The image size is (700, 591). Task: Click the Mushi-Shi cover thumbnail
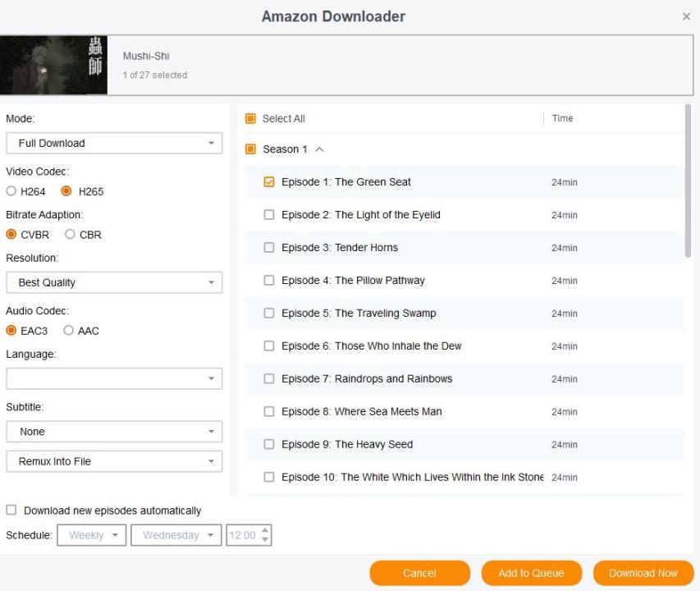[x=53, y=65]
